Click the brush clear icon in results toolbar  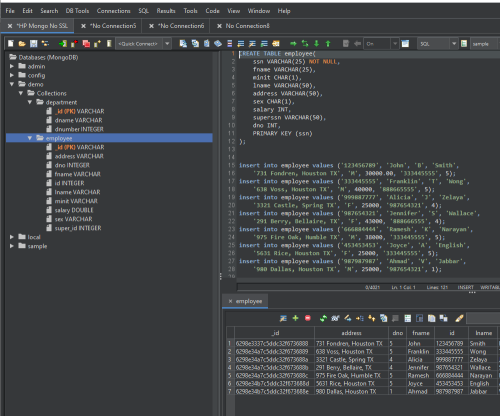[459, 318]
